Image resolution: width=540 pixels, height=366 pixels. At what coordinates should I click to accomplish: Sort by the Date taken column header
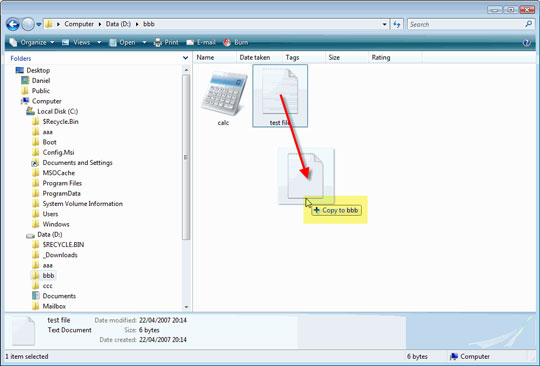[259, 57]
